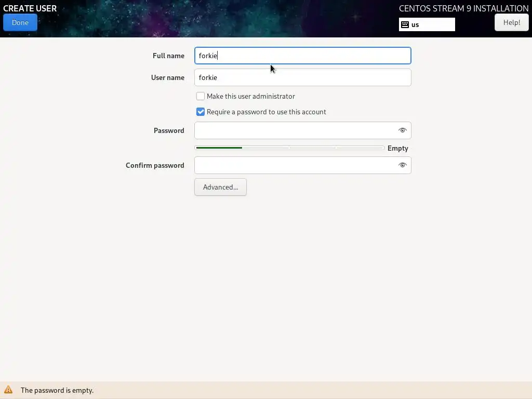Focus the Confirm password input field
532x399 pixels.
[x=303, y=165]
